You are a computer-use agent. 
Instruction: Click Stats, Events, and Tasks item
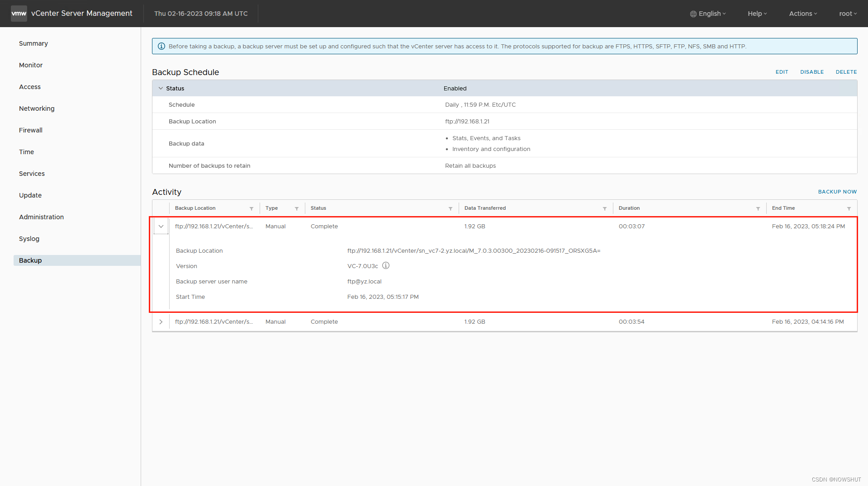486,138
